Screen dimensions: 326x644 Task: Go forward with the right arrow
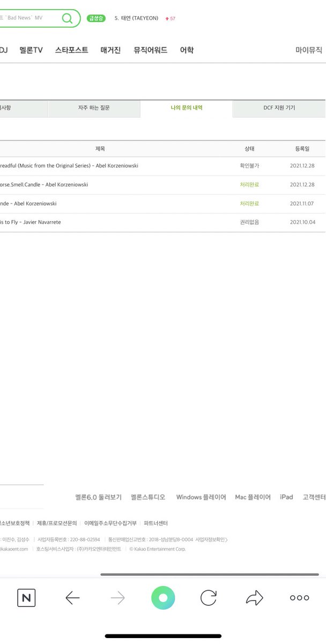[x=117, y=598]
